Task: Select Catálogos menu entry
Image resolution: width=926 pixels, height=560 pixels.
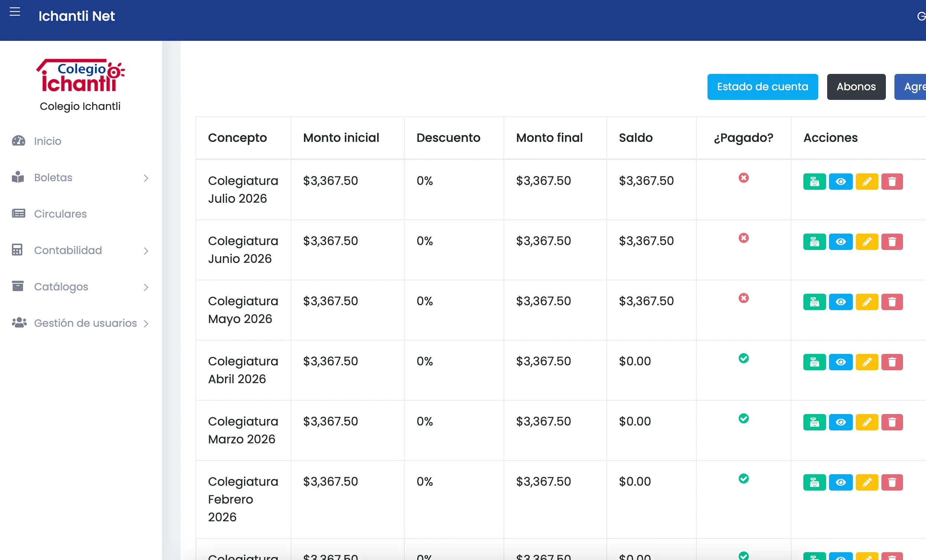Action: [61, 287]
